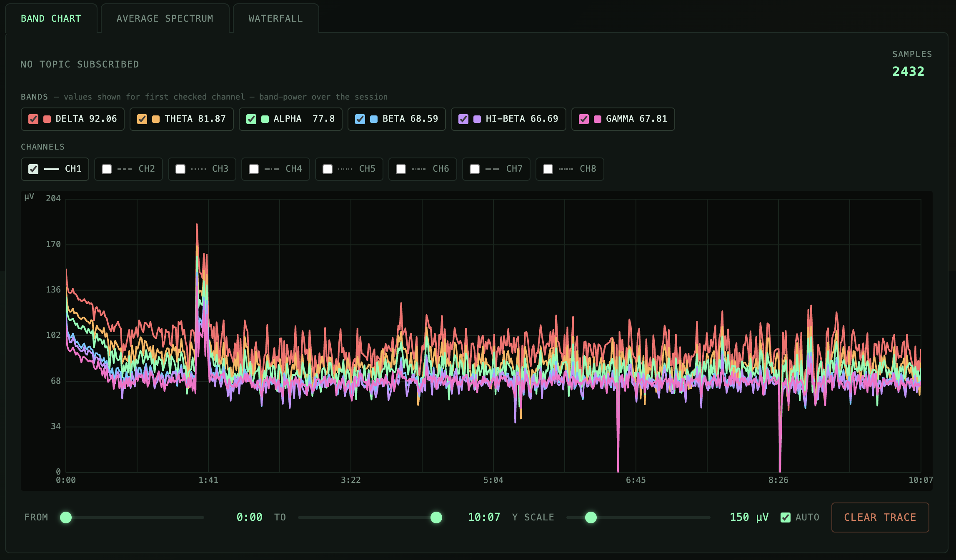Screen dimensions: 956x560
Task: Uncheck the Hi-Beta band checkbox
Action: (463, 119)
